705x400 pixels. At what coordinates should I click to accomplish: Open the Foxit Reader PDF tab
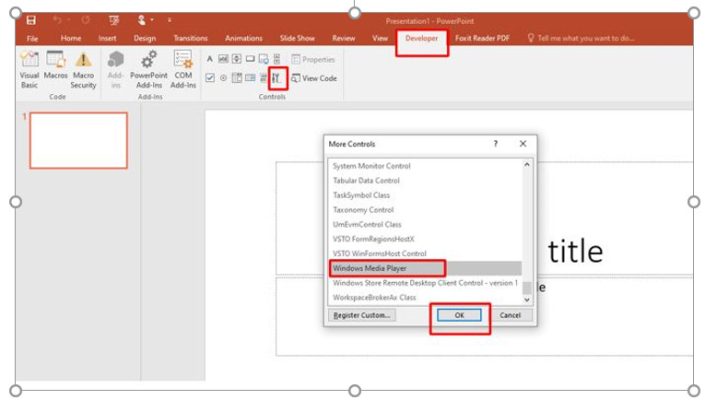click(482, 38)
